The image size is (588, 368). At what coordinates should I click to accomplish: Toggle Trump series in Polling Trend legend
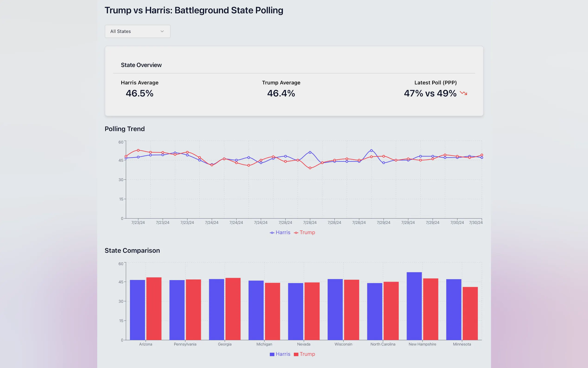pos(307,232)
